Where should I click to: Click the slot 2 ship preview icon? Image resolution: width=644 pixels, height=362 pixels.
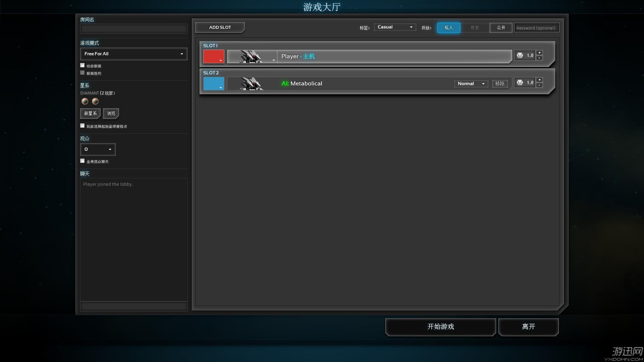(252, 83)
